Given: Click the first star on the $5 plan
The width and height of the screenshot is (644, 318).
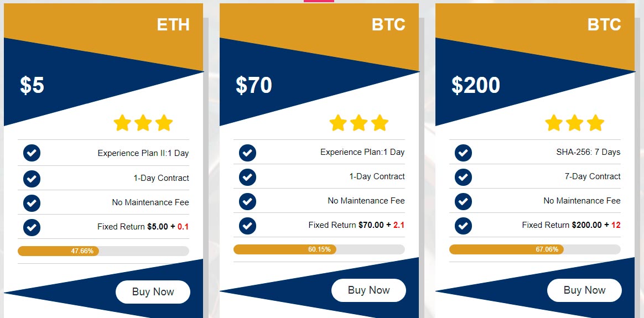Looking at the screenshot, I should (x=122, y=123).
